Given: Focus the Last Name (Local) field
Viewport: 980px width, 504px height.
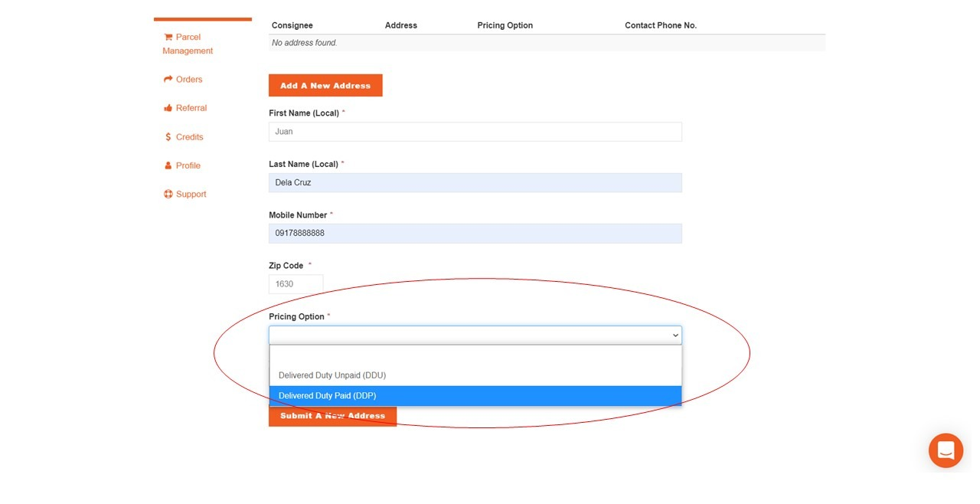Looking at the screenshot, I should pos(475,182).
